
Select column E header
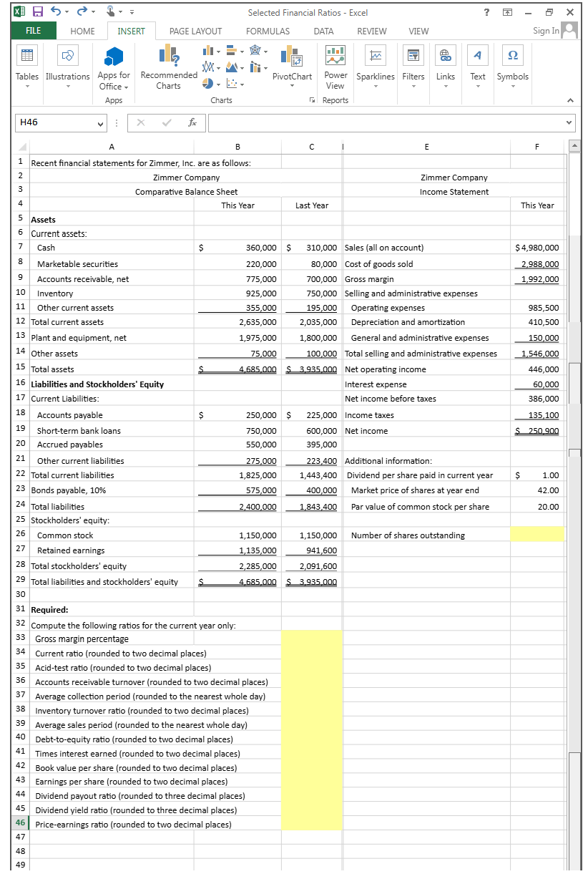(427, 147)
